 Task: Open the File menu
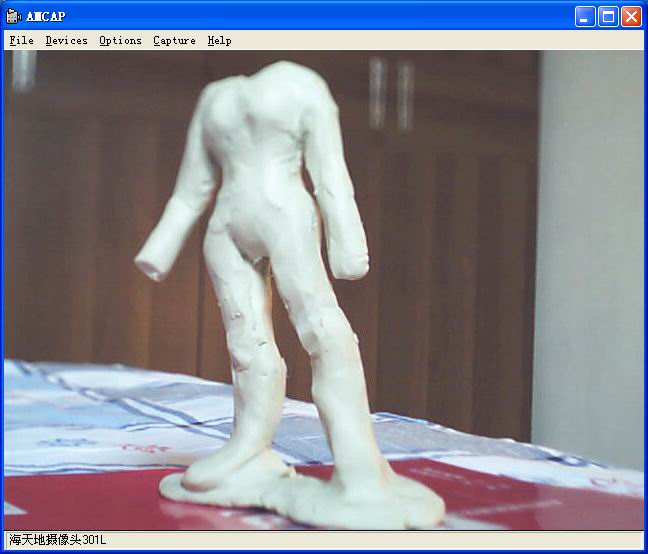pyautogui.click(x=21, y=40)
